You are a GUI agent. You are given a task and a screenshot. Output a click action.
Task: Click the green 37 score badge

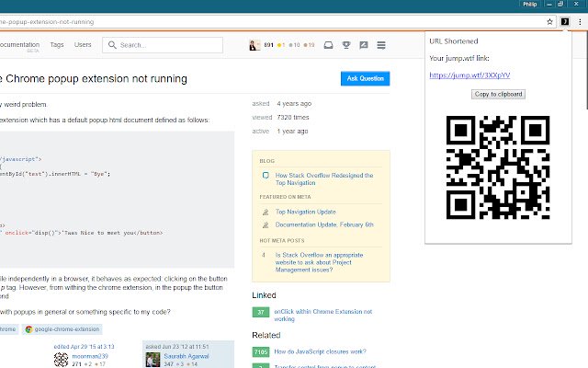click(261, 312)
